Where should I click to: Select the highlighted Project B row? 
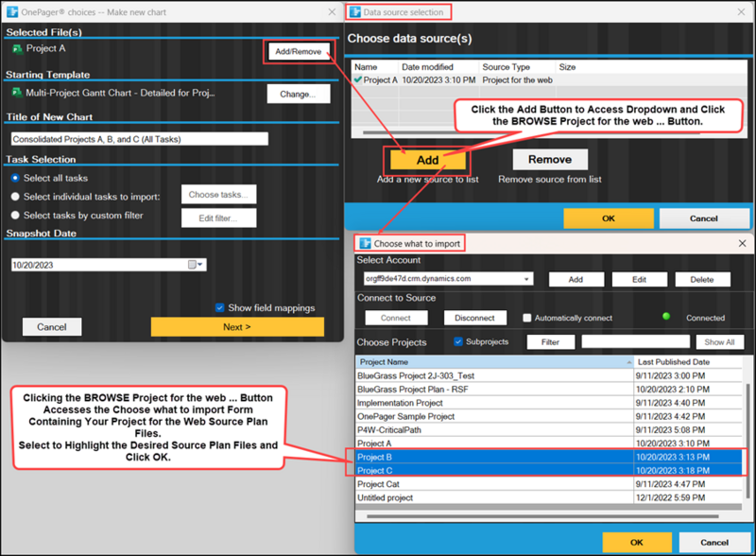[x=549, y=457]
